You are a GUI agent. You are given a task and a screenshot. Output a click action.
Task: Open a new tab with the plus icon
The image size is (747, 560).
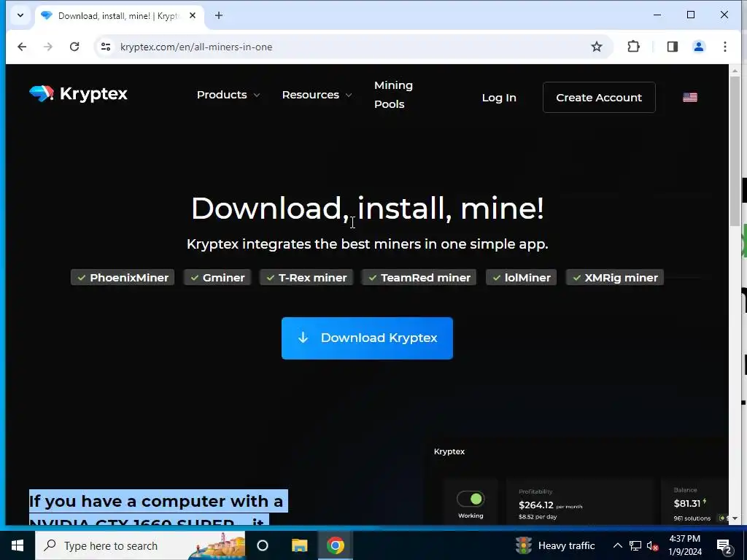pyautogui.click(x=219, y=16)
